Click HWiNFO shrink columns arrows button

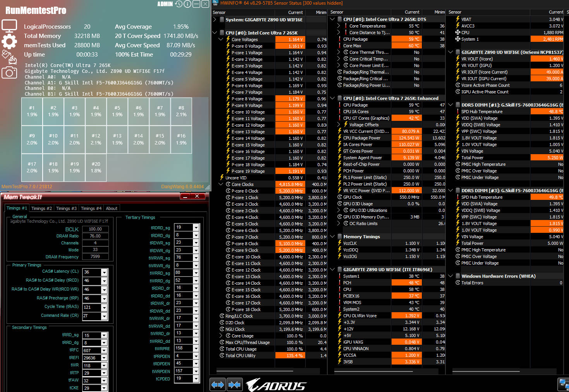[x=234, y=385]
